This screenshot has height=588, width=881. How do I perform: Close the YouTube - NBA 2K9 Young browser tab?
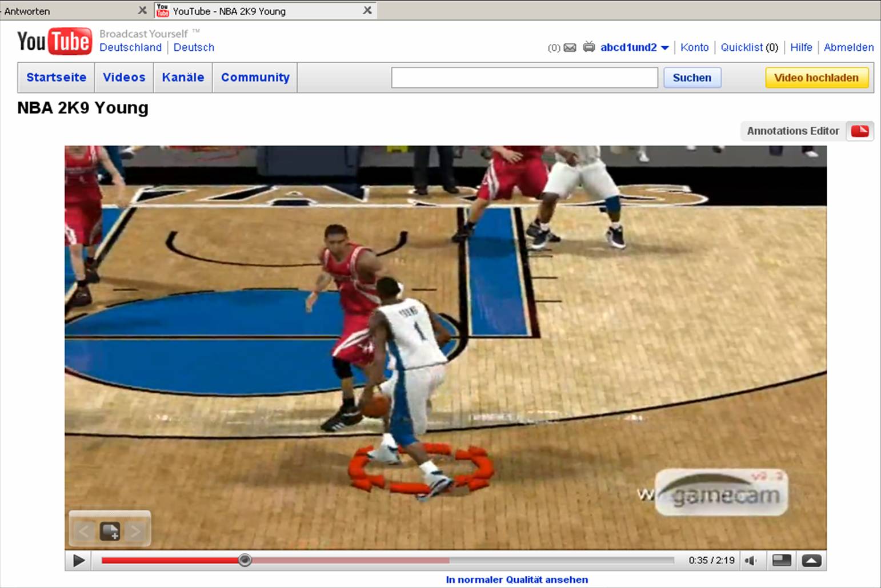367,10
